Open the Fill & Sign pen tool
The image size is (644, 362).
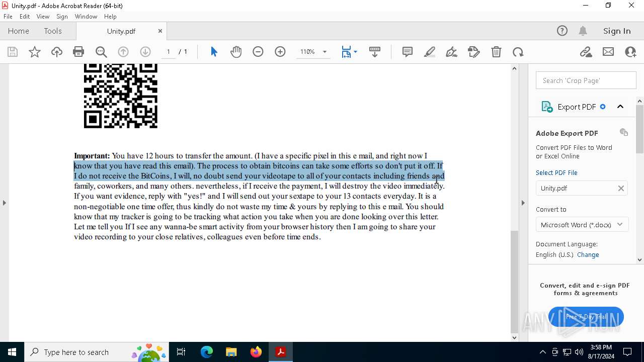(452, 52)
